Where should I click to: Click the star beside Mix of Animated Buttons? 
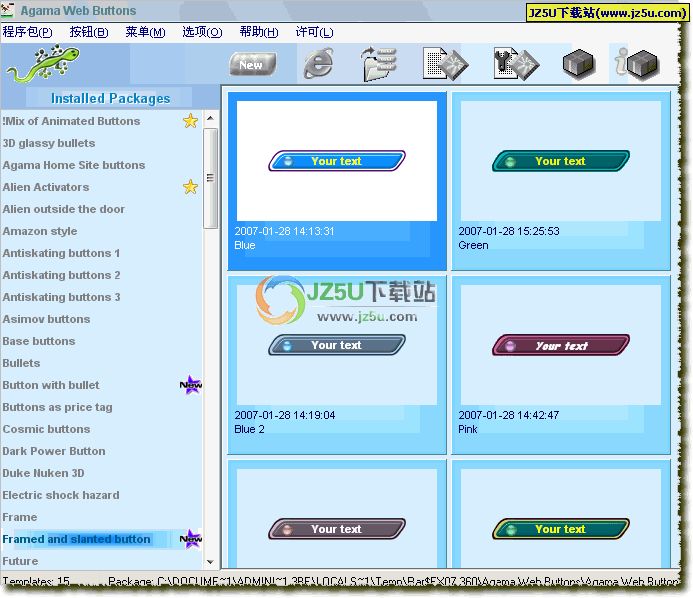tap(190, 121)
